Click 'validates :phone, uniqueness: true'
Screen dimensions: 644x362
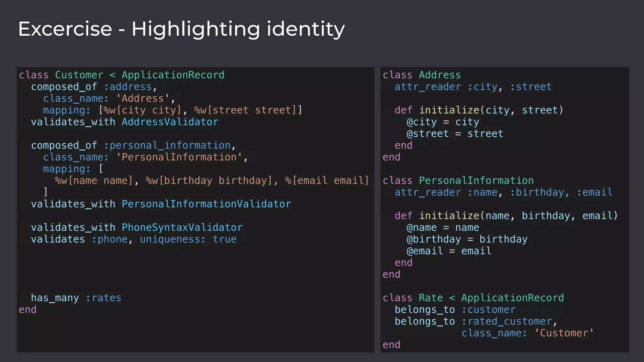pyautogui.click(x=134, y=239)
